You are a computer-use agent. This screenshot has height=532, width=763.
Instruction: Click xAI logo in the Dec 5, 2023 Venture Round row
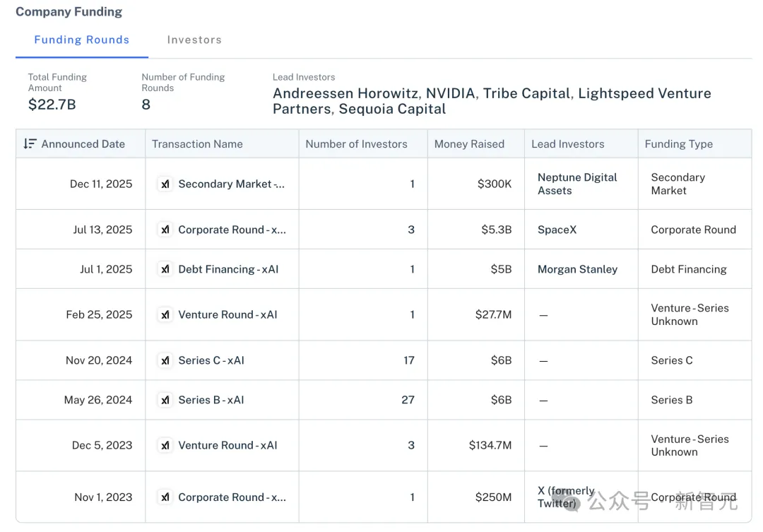point(165,445)
